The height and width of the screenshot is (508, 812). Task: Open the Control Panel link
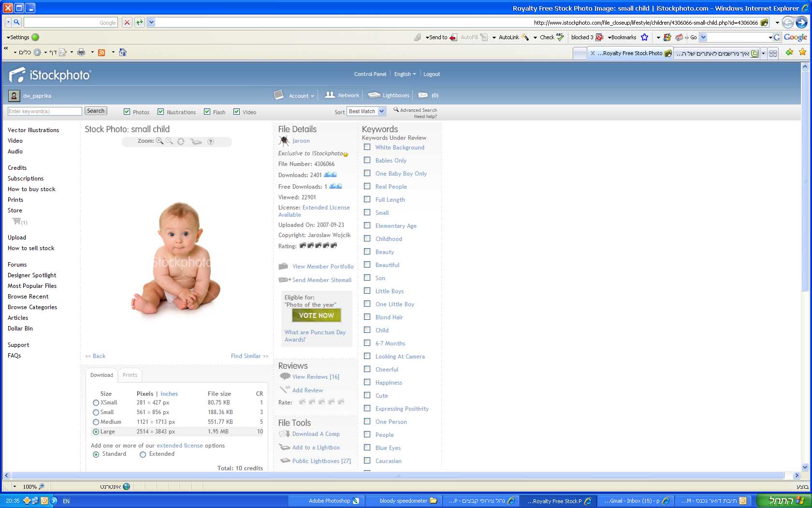(370, 74)
